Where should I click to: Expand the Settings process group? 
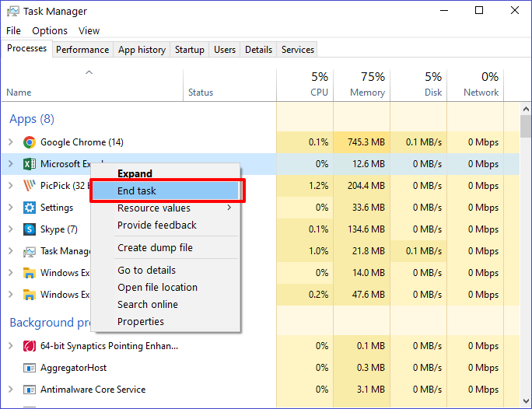point(11,208)
